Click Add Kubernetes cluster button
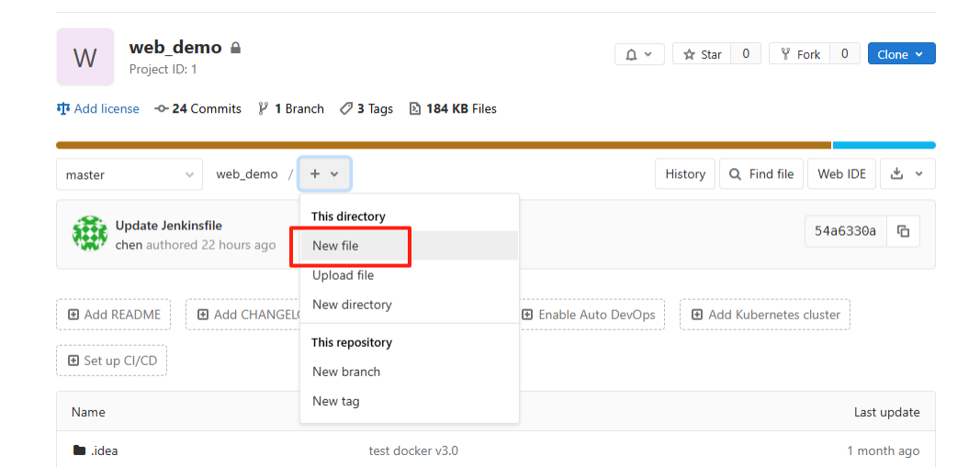The height and width of the screenshot is (467, 980). click(765, 315)
